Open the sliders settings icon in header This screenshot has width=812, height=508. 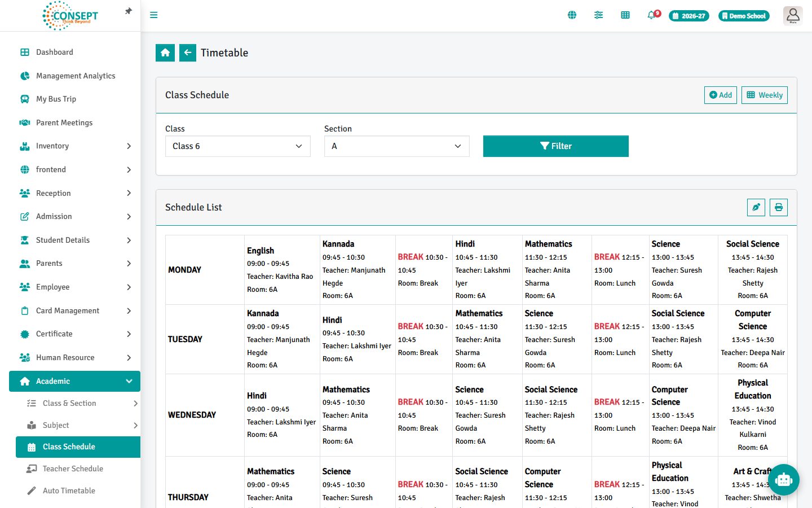(x=598, y=15)
